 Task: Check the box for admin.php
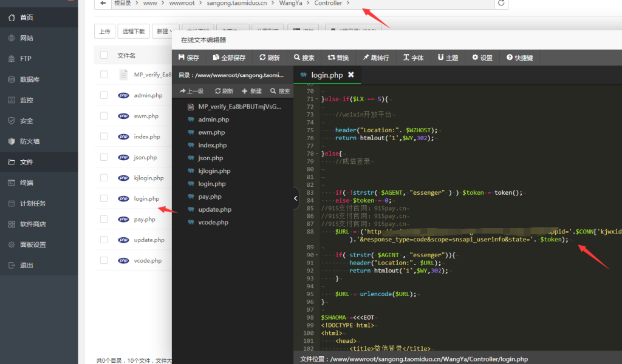pos(104,95)
